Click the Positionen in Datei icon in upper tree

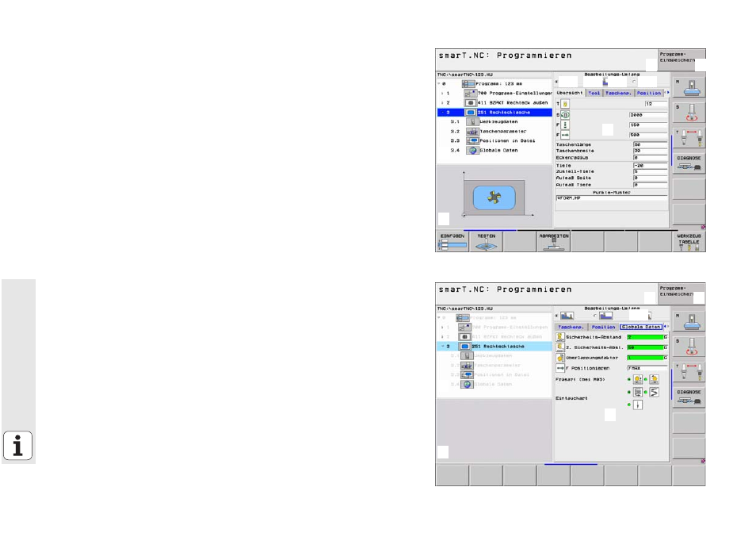472,141
